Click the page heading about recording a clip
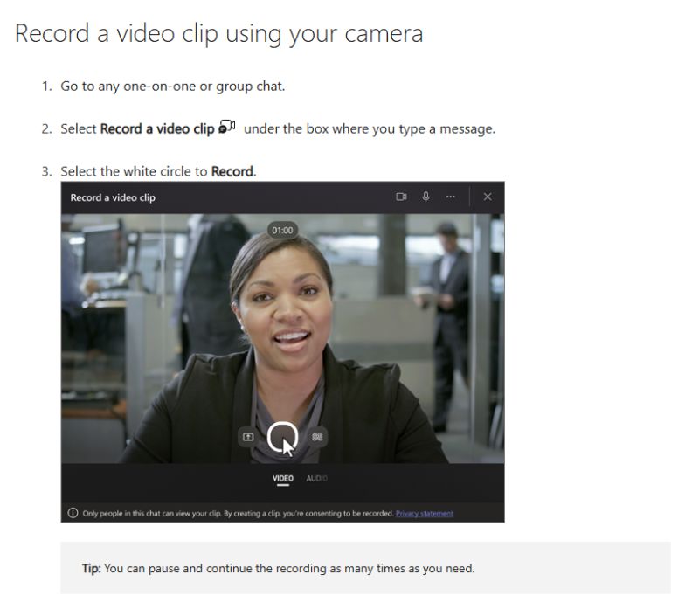The image size is (699, 616). pos(219,33)
